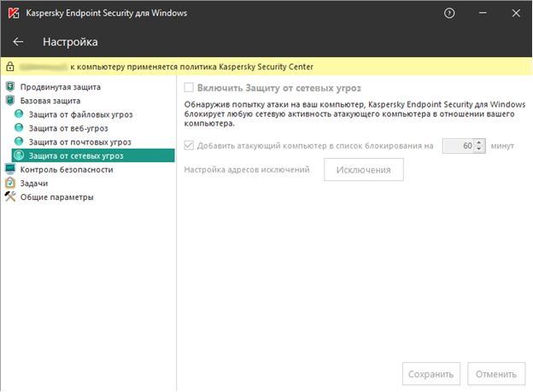Toggle Добавить атакующий компьютер checkbox
This screenshot has height=392, width=533.
pos(190,146)
